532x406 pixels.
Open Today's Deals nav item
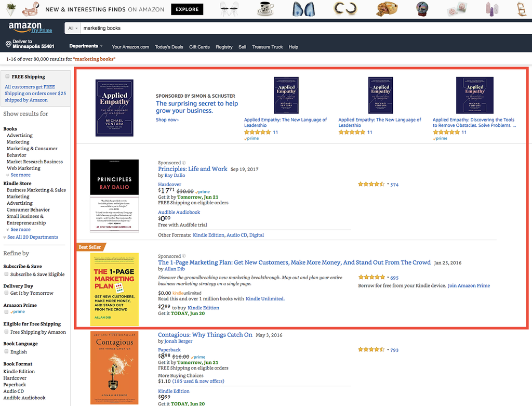point(169,47)
